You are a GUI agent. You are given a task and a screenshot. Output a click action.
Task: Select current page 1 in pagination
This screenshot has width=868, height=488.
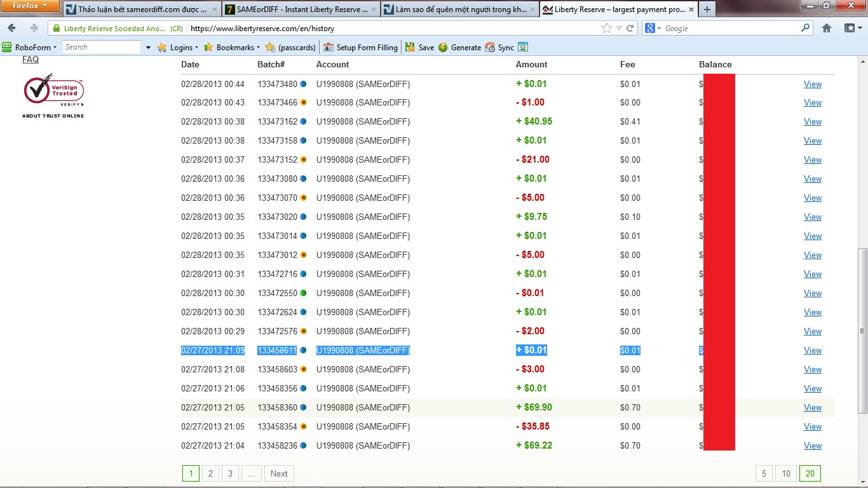coord(191,473)
